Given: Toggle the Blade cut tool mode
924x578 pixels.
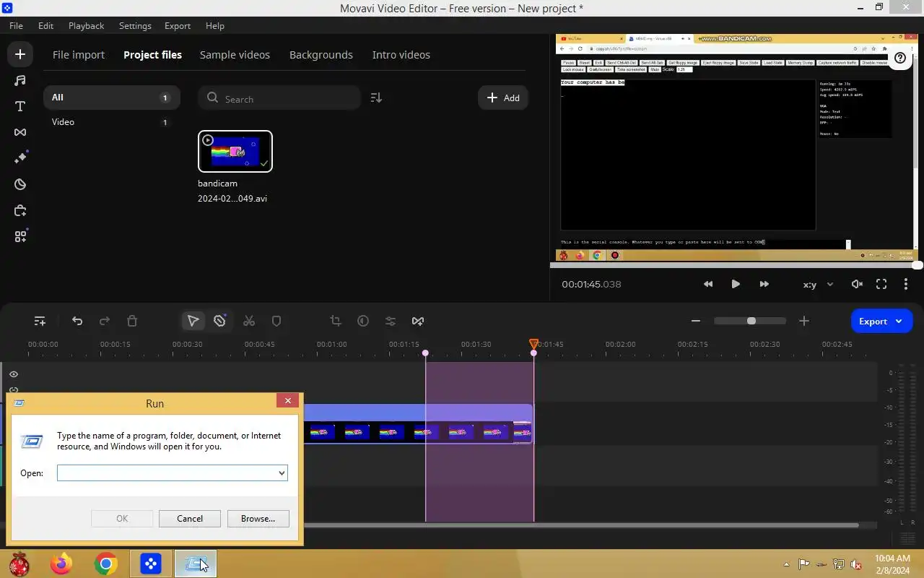Looking at the screenshot, I should [x=220, y=321].
